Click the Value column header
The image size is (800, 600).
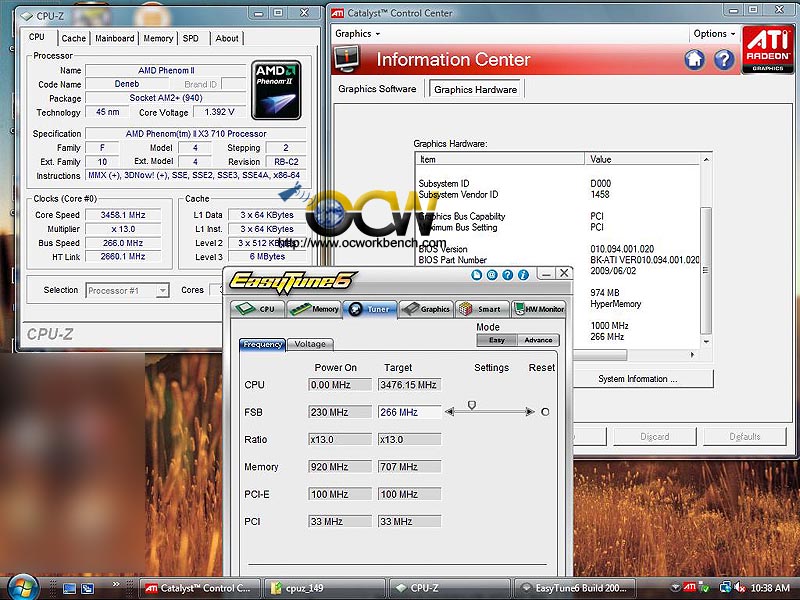point(642,159)
